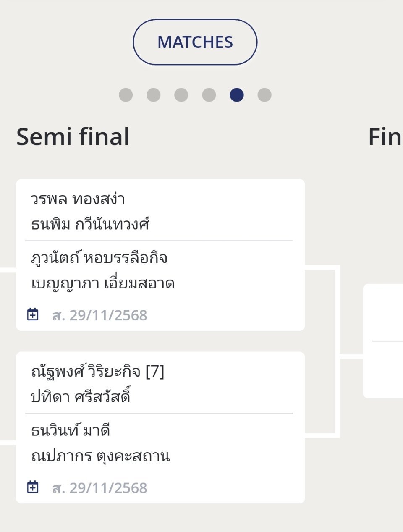Open player ณปภากร ตุงคะสถาน
This screenshot has height=532, width=403.
click(100, 456)
